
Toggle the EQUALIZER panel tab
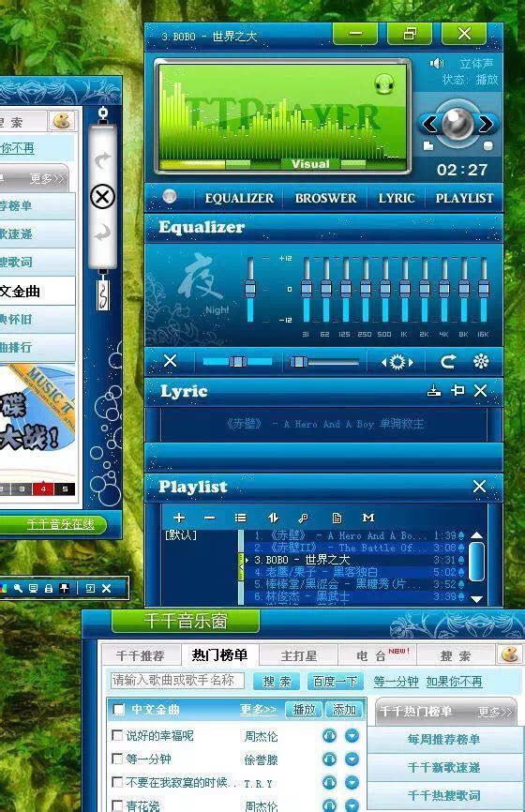click(x=239, y=198)
